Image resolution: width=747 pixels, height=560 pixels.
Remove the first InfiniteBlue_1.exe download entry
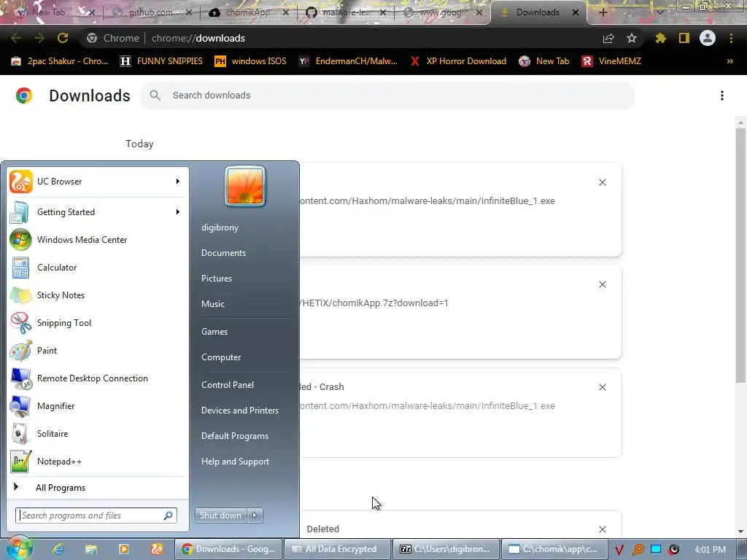(x=602, y=182)
